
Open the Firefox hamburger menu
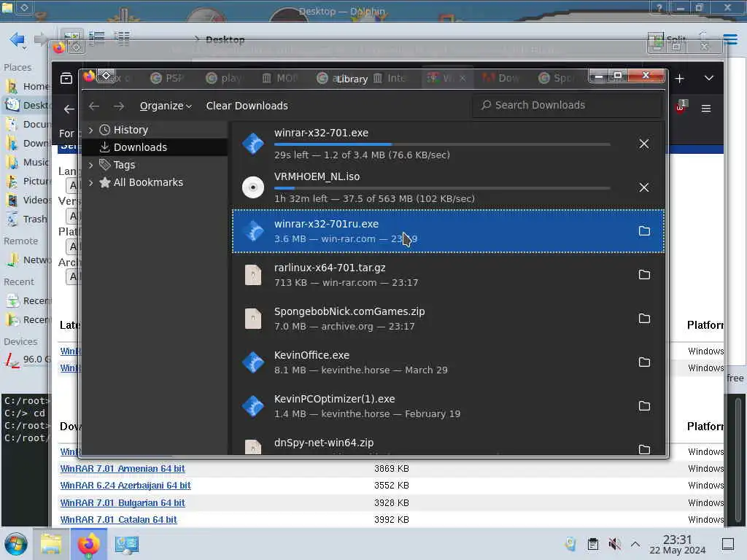pos(706,109)
